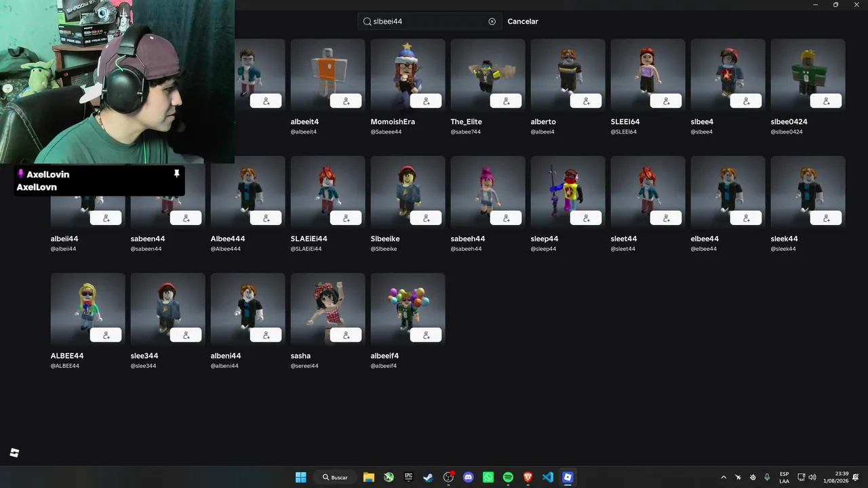Click the Roblox logo in the bottom-left corner

[14, 453]
